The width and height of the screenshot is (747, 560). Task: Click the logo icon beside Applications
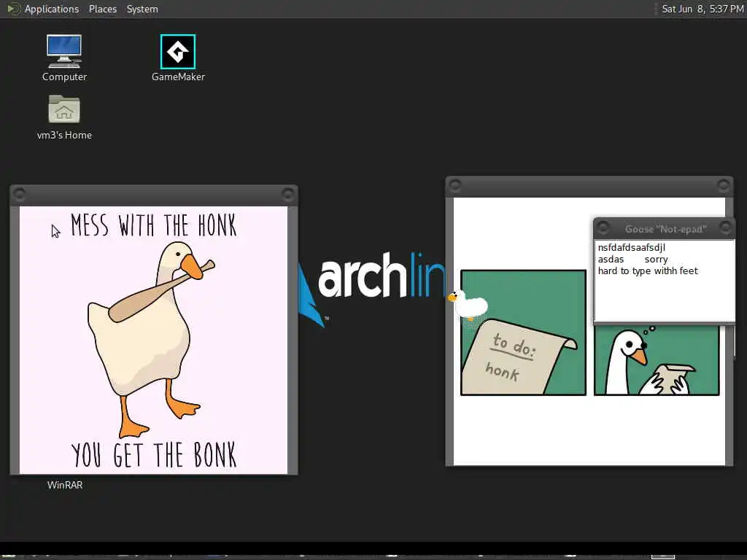[x=13, y=9]
